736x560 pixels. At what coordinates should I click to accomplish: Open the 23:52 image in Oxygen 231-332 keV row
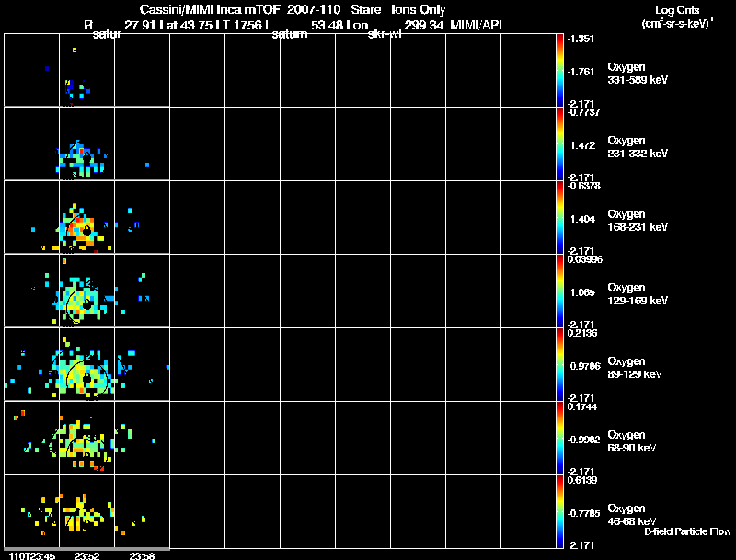[x=86, y=143]
